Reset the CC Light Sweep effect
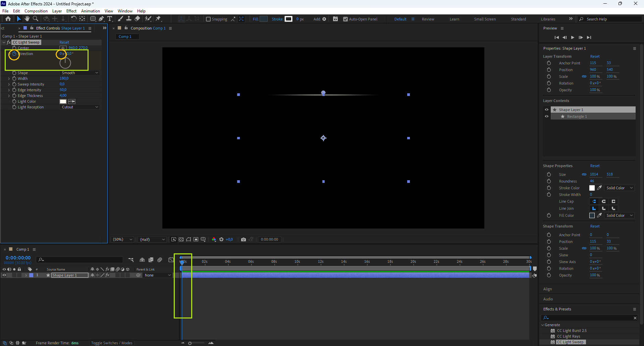Image resolution: width=644 pixels, height=346 pixels. tap(64, 42)
